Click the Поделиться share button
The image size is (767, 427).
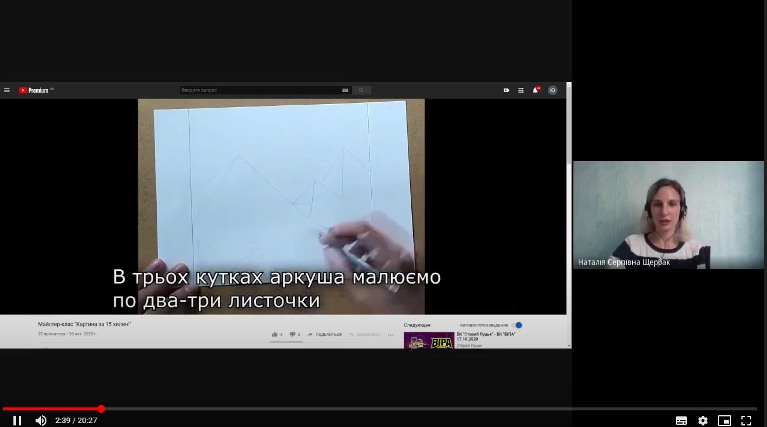(x=325, y=335)
